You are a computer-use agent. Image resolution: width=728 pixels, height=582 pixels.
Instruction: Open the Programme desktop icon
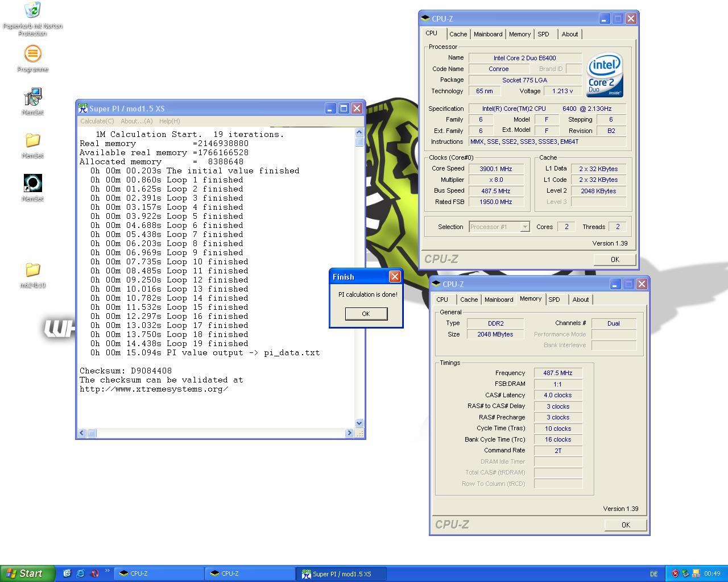[x=32, y=59]
